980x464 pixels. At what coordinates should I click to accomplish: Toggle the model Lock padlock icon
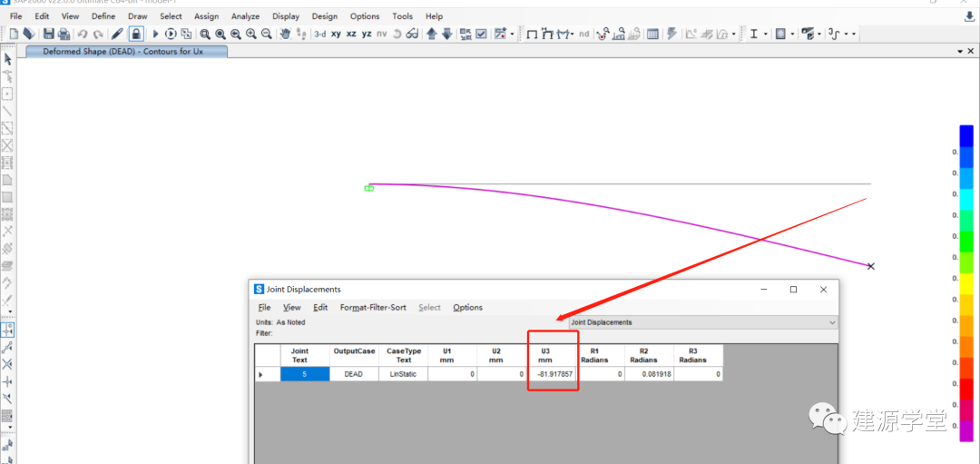(134, 34)
